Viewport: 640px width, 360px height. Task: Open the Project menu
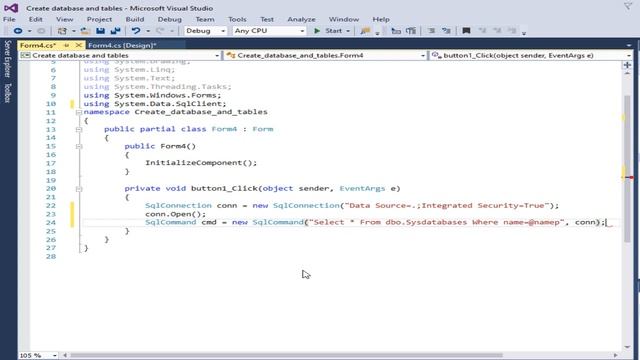point(99,19)
